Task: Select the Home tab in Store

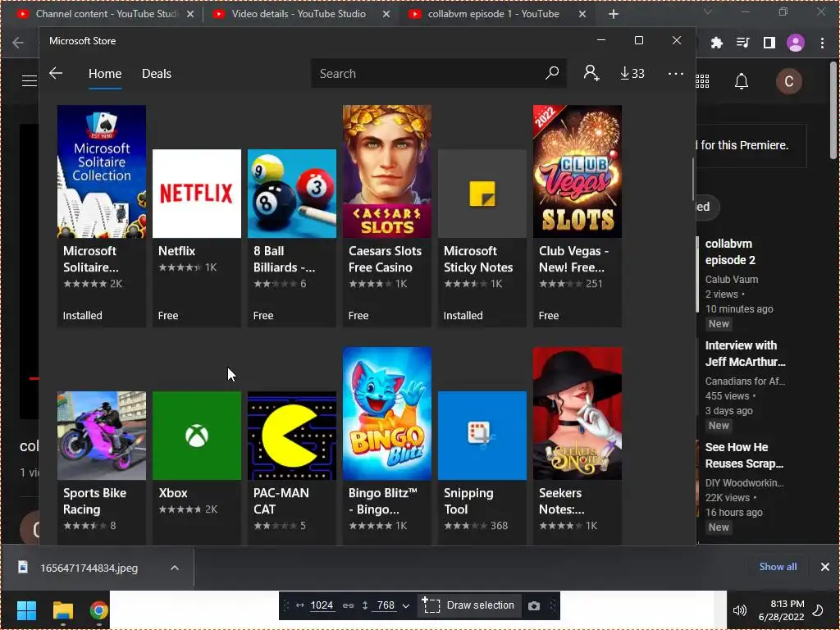Action: tap(105, 73)
